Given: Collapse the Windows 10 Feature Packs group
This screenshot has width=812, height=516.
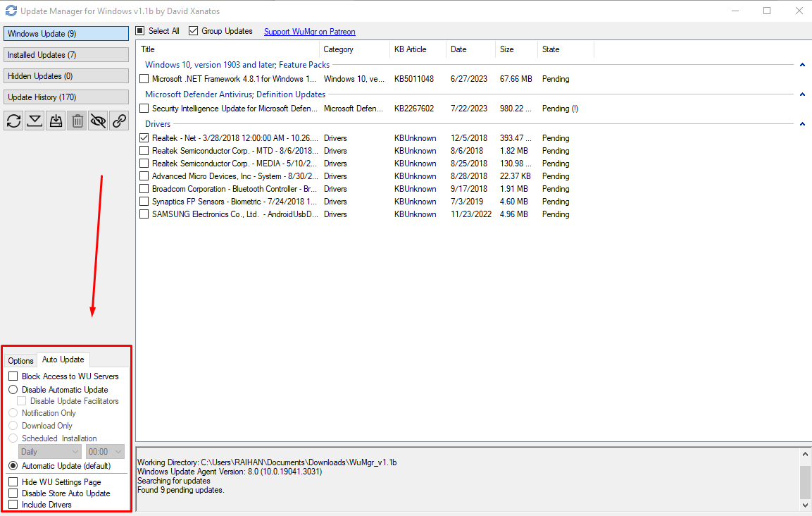Looking at the screenshot, I should click(x=802, y=65).
